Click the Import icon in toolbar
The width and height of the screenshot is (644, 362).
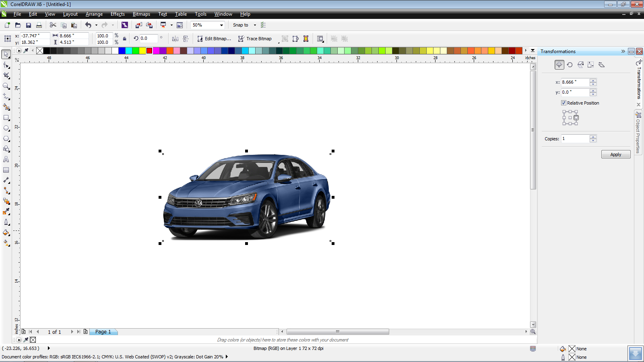click(x=138, y=25)
